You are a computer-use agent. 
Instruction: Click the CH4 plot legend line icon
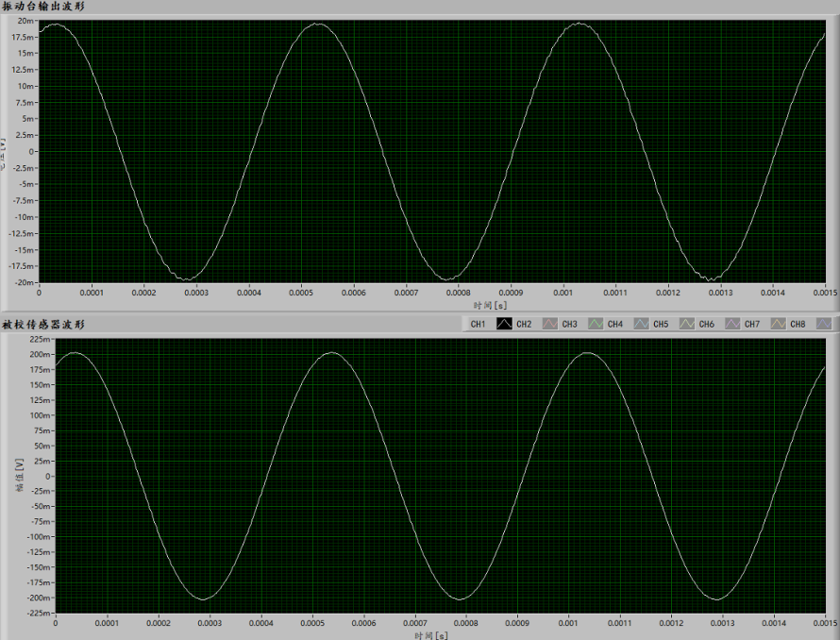[x=641, y=325]
